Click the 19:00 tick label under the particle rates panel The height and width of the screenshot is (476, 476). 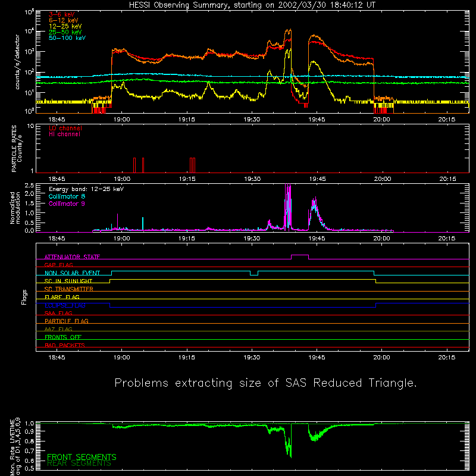pyautogui.click(x=122, y=179)
